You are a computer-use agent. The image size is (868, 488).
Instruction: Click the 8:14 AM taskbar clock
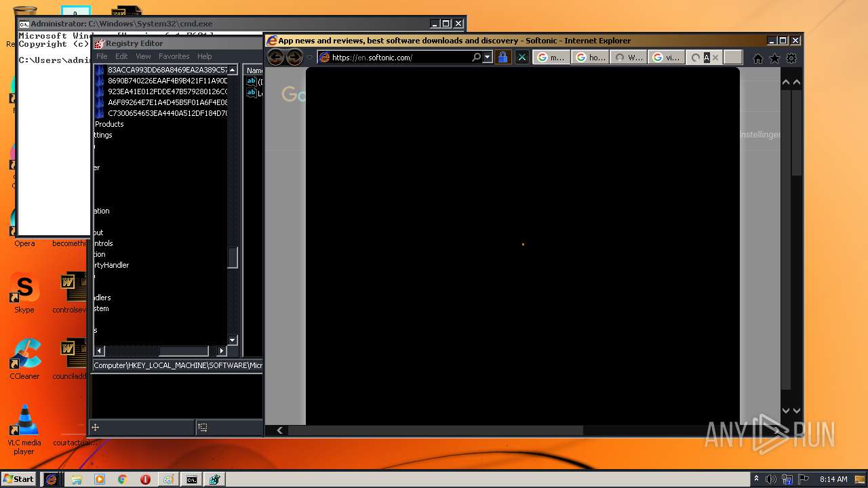[833, 479]
